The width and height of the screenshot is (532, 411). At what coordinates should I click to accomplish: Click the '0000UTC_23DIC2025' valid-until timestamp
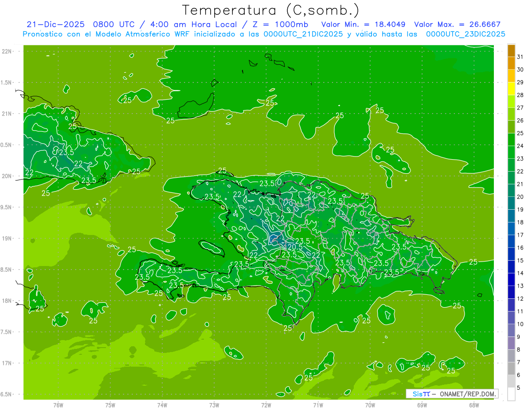pyautogui.click(x=465, y=34)
